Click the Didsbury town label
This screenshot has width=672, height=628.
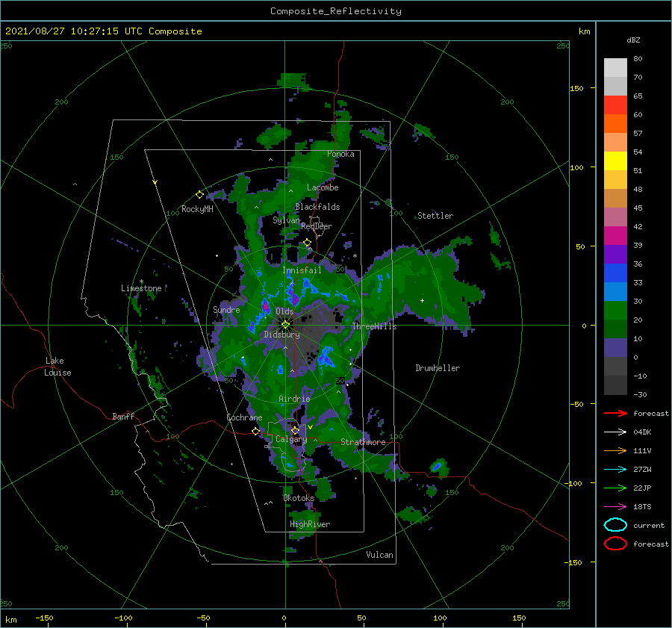coord(281,335)
